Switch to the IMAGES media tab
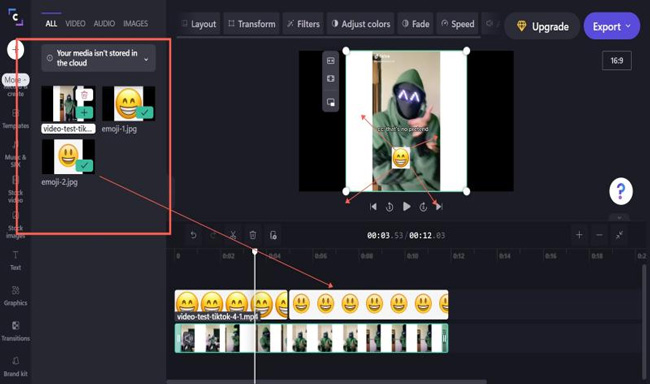Viewport: 650px width, 384px height. [x=135, y=24]
